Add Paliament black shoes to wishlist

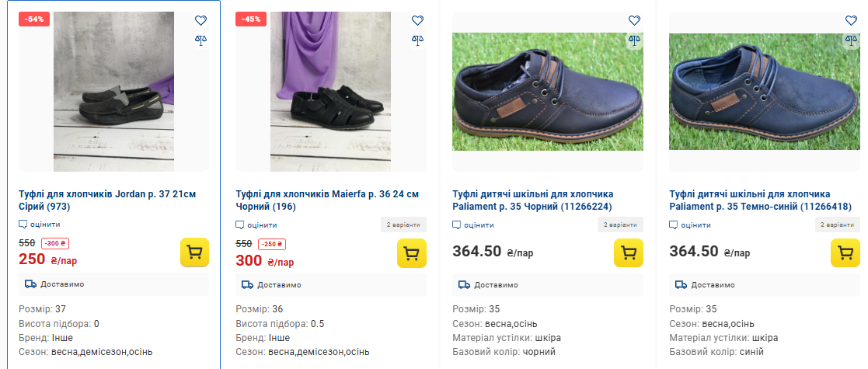tap(634, 21)
